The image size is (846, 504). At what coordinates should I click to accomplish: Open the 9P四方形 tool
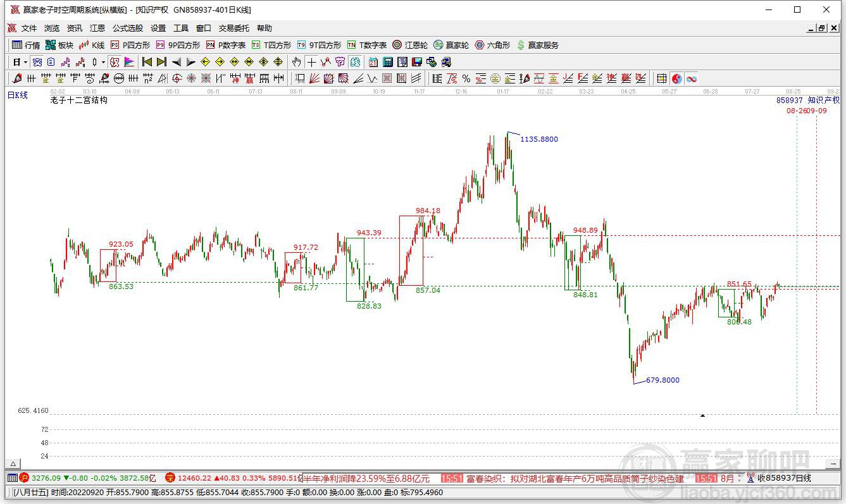(178, 45)
